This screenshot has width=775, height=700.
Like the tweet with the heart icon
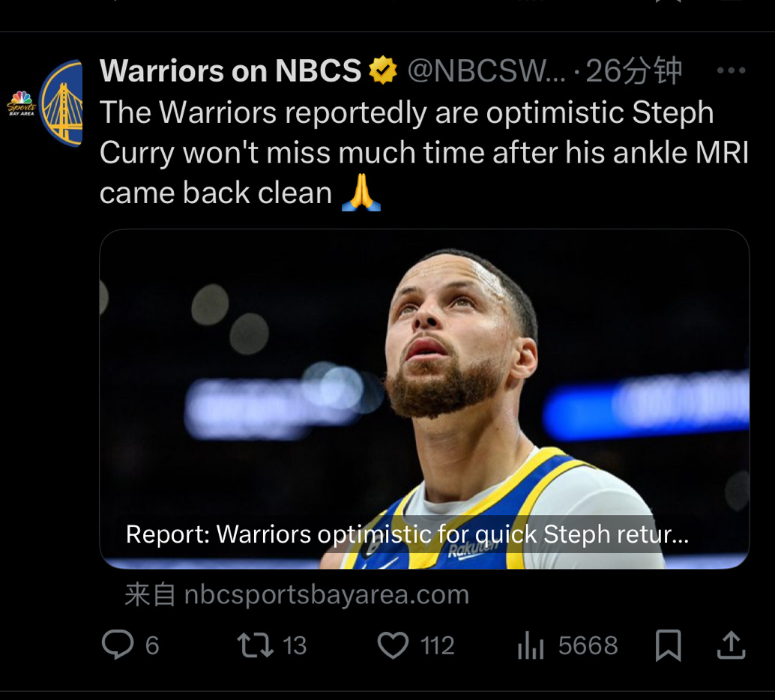tap(393, 645)
